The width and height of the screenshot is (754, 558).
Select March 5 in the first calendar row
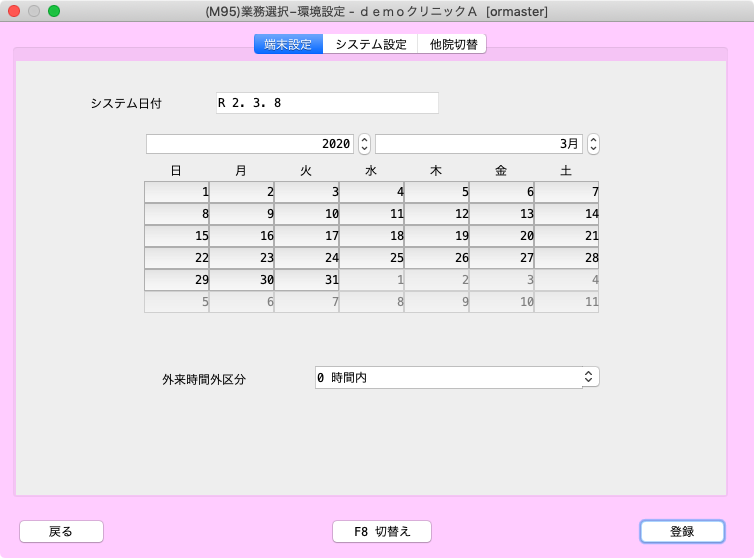[437, 192]
